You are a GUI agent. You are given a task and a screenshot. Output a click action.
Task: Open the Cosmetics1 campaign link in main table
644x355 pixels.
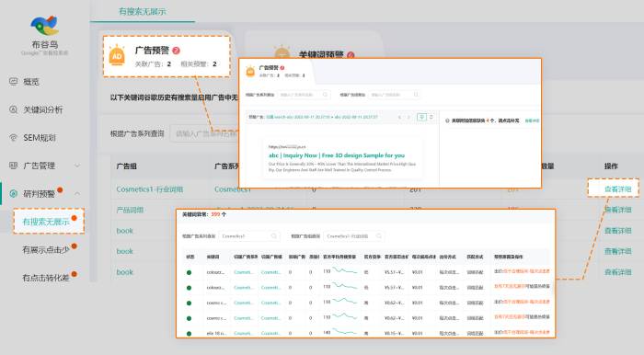click(x=233, y=189)
